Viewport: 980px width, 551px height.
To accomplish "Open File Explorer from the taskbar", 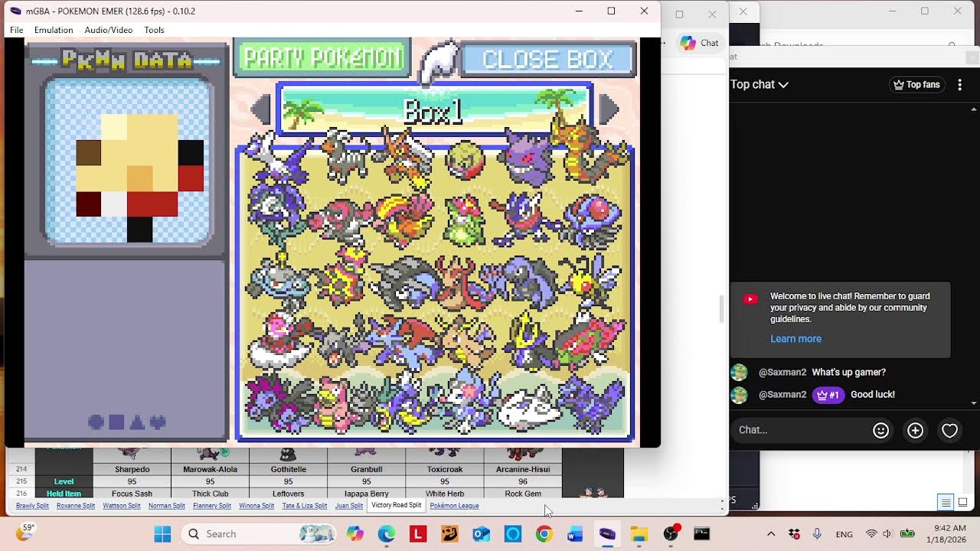I will [x=639, y=533].
